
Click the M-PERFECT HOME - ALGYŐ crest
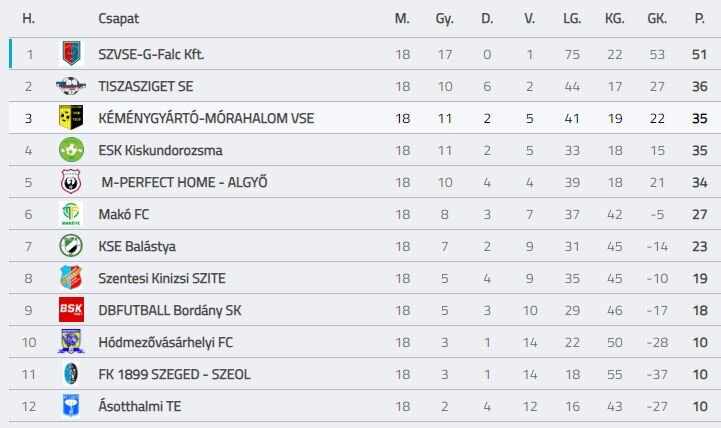70,182
